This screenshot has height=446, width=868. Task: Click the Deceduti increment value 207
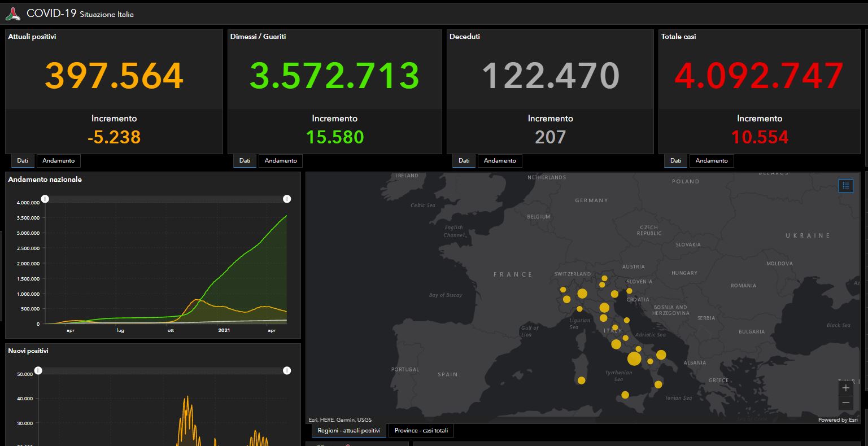[550, 137]
